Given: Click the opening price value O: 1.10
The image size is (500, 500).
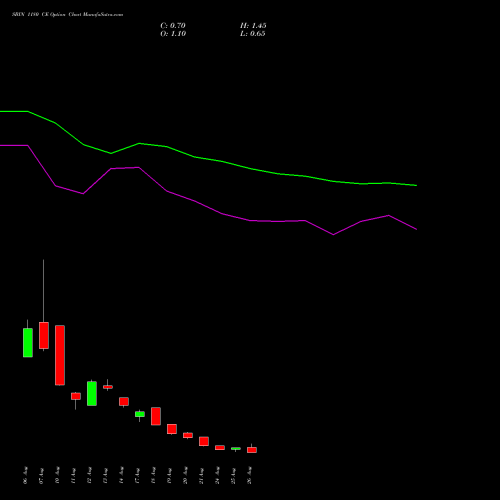Looking at the screenshot, I should click(x=173, y=34).
